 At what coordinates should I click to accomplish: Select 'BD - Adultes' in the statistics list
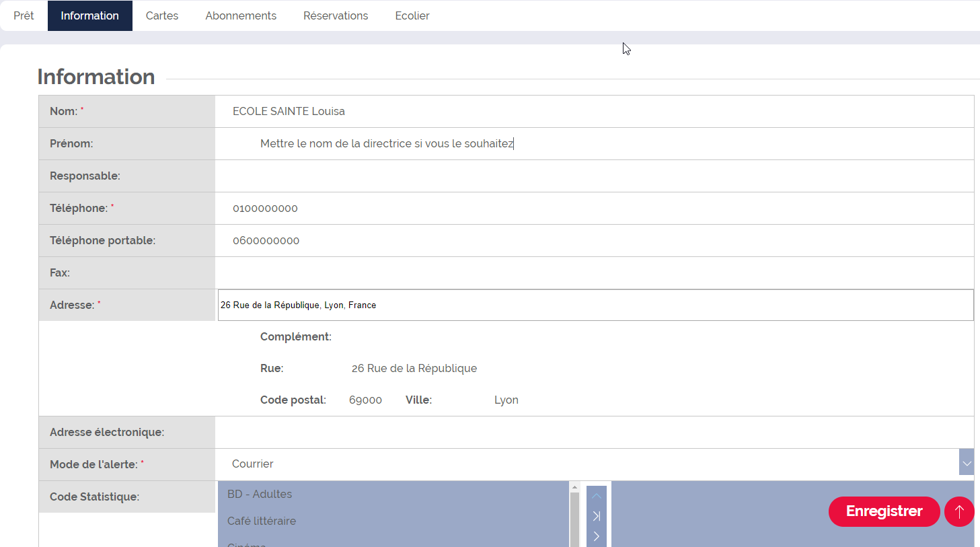pyautogui.click(x=260, y=494)
